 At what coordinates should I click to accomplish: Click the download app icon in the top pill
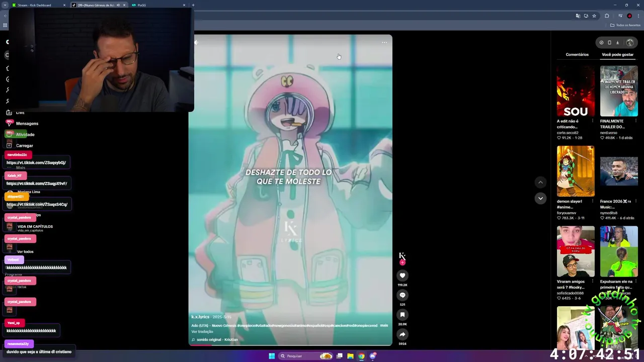618,43
